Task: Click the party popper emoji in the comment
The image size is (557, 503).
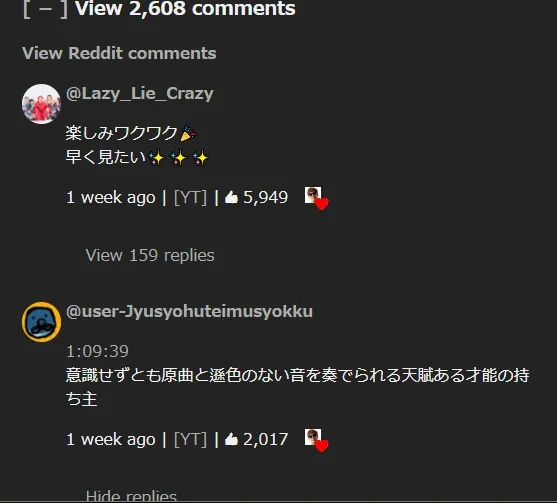Action: pyautogui.click(x=188, y=133)
